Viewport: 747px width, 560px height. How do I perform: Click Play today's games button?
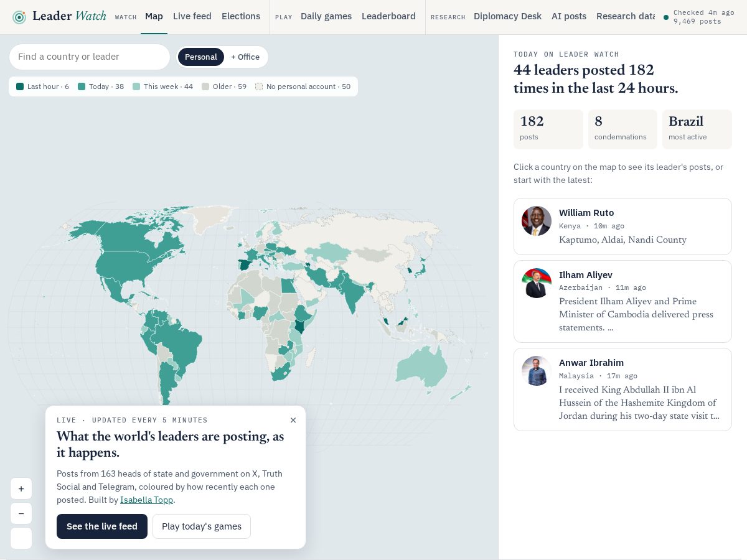[x=202, y=526]
